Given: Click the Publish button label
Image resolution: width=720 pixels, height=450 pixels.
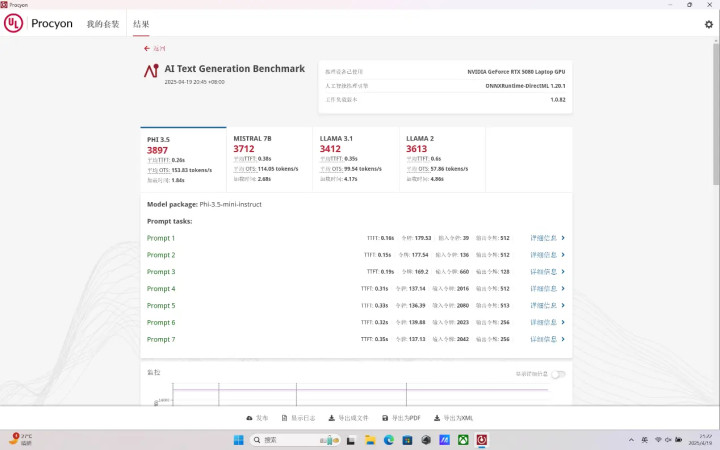Looking at the screenshot, I should tap(262, 418).
